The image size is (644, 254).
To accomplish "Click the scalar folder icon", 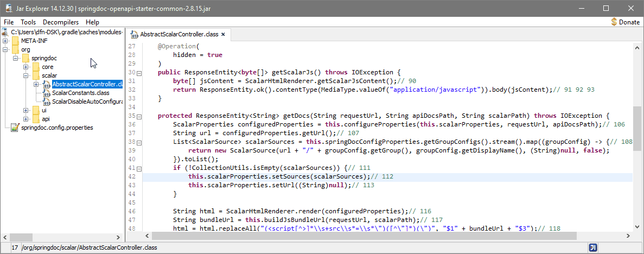I will point(36,75).
